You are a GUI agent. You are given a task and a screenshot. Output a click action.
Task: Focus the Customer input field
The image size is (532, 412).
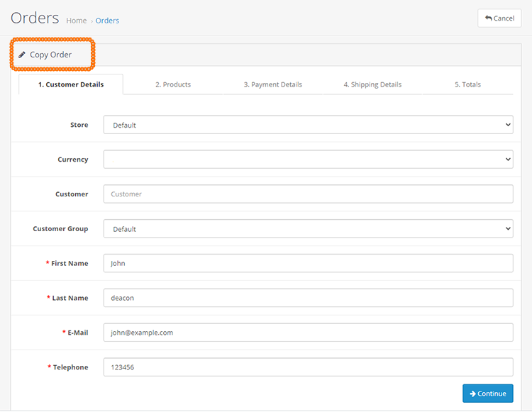click(308, 194)
